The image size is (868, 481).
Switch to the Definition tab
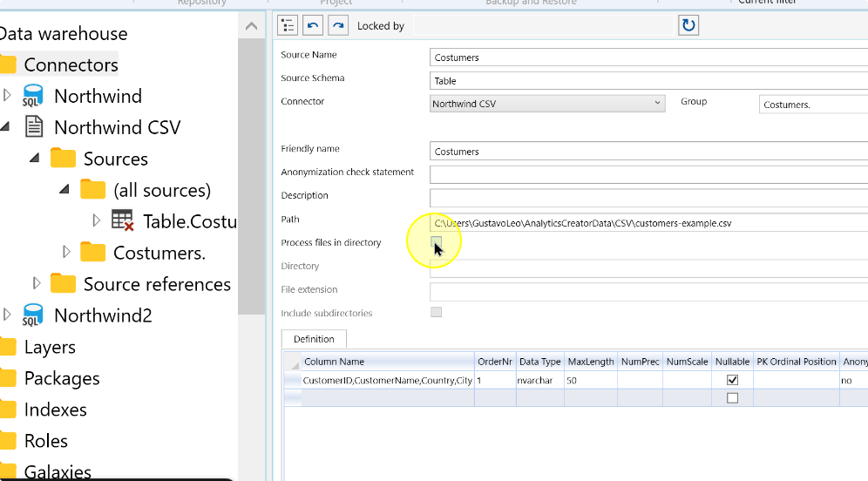point(314,339)
